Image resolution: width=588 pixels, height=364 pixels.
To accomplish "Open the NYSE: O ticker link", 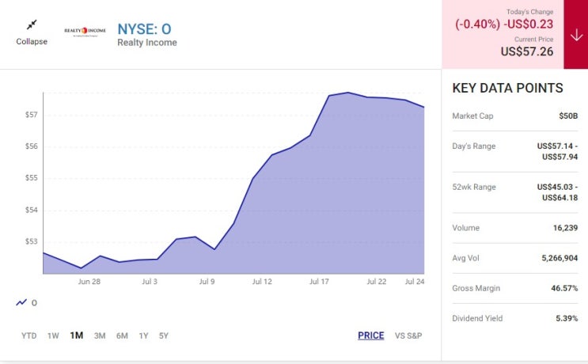I will 144,29.
